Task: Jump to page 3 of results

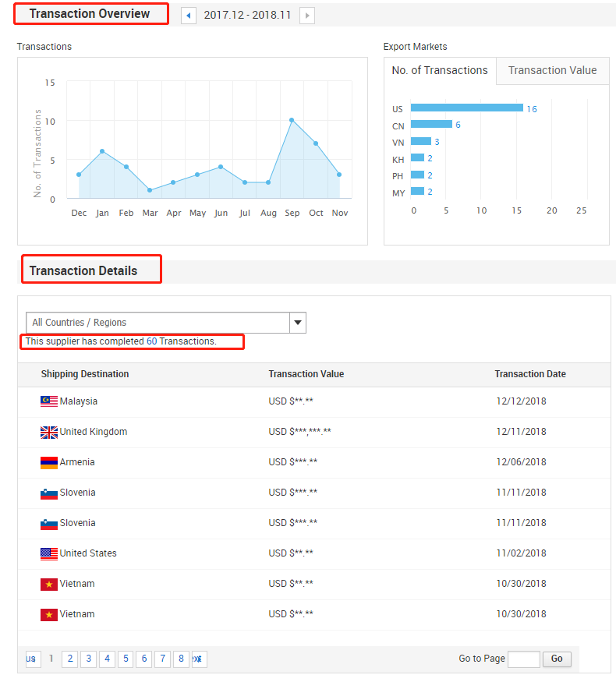Action: tap(89, 659)
